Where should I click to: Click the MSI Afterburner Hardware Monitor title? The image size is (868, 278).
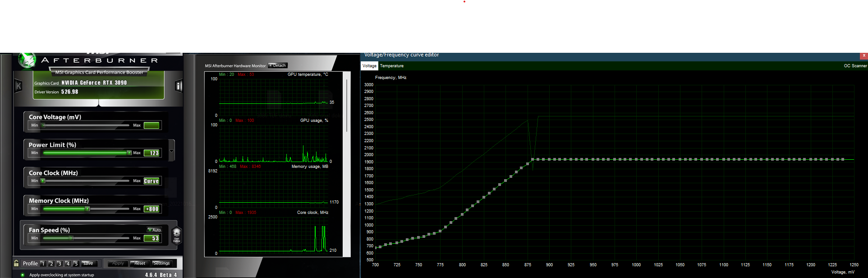(235, 66)
